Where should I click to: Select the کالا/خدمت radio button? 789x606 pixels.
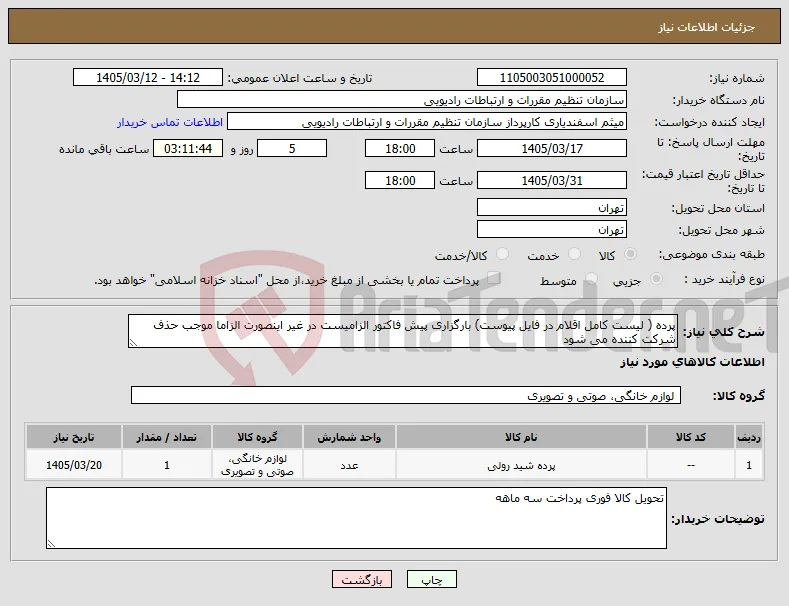(502, 254)
